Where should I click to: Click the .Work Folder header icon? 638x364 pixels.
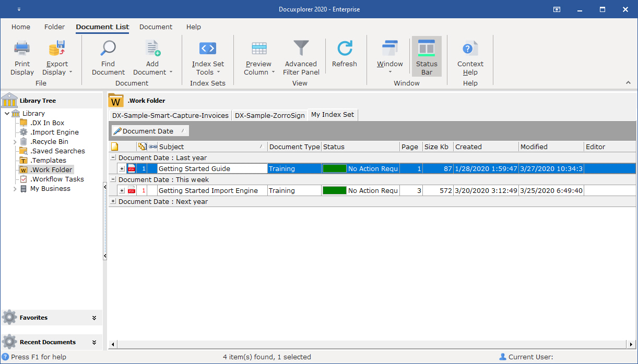coord(116,101)
